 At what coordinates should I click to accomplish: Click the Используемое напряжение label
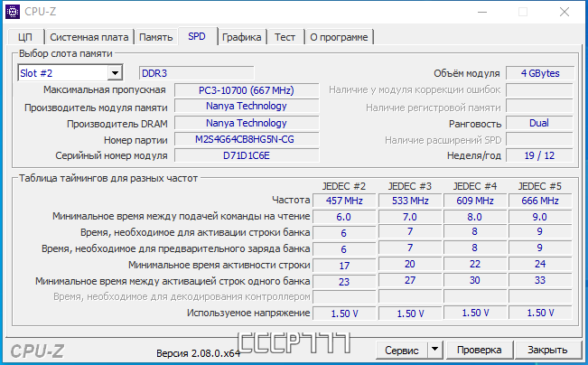[x=248, y=313]
